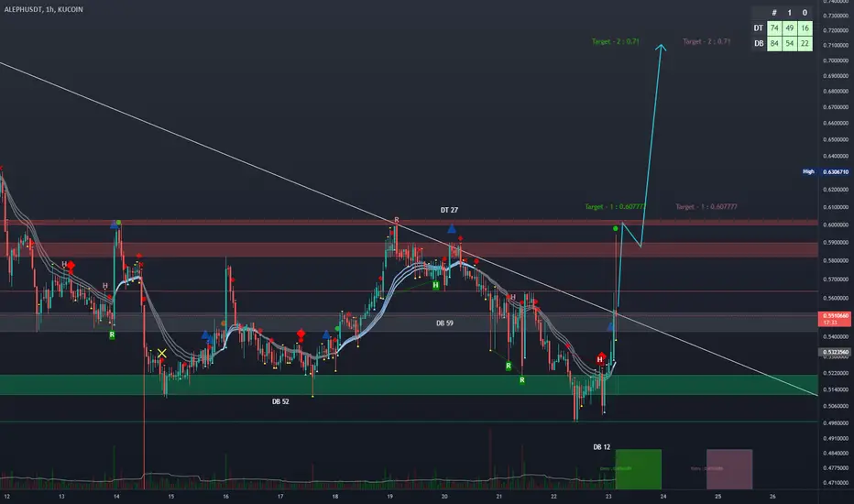
Task: Click date 19 on the time axis
Action: tap(390, 497)
